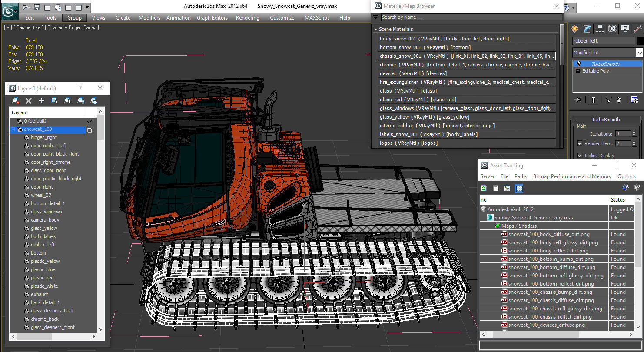Image resolution: width=644 pixels, height=352 pixels.
Task: Open Shaded + Edged Faces shading menu
Action: (x=72, y=27)
